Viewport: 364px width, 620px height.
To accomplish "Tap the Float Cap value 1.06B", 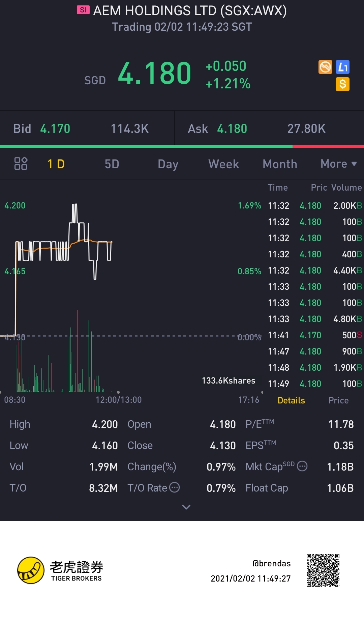I will (340, 488).
